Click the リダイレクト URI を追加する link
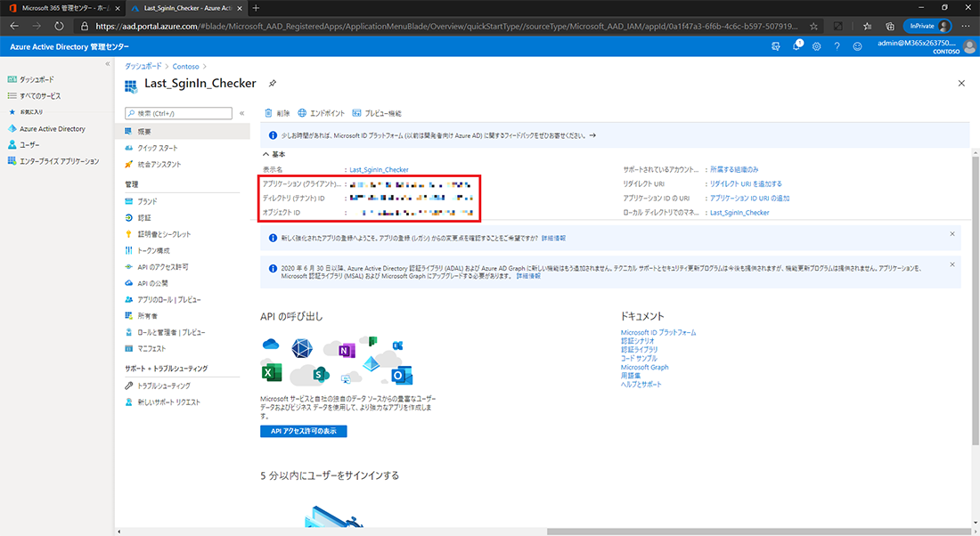 click(746, 183)
